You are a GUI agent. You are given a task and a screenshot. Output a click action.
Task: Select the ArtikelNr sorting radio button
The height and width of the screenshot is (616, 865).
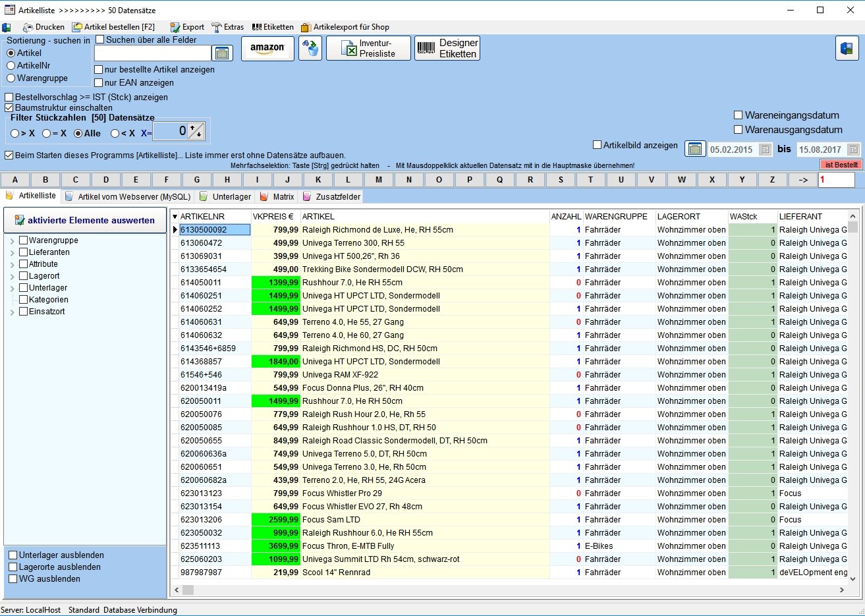pos(11,65)
